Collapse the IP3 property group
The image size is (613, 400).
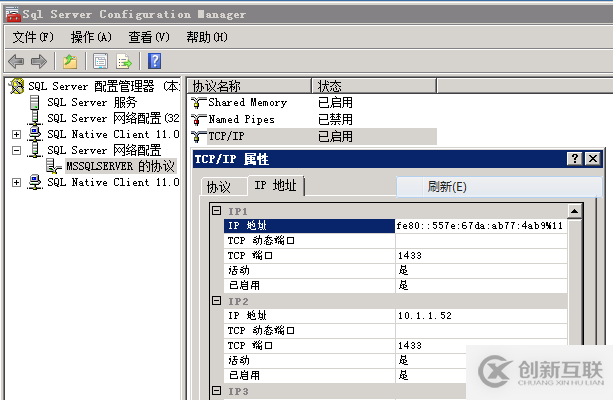pyautogui.click(x=217, y=391)
